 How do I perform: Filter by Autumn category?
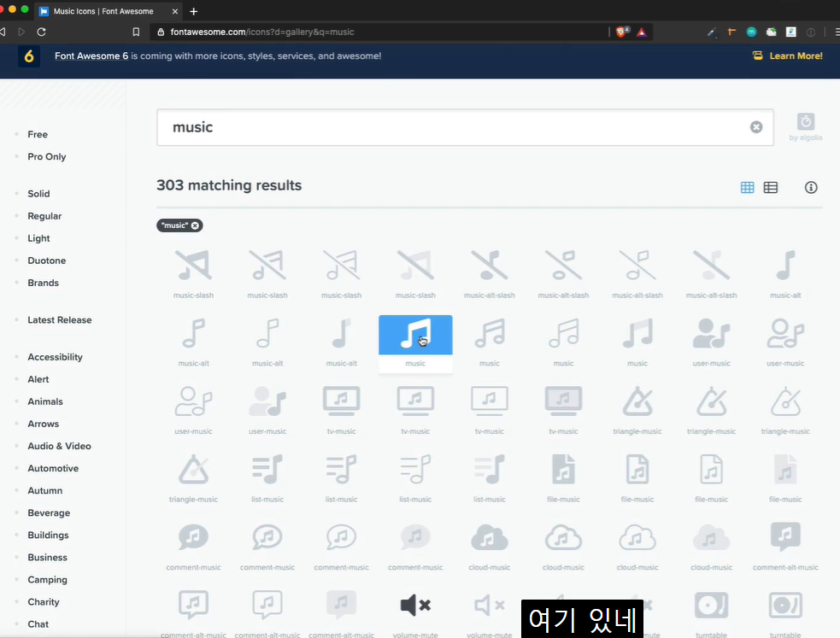click(x=45, y=491)
